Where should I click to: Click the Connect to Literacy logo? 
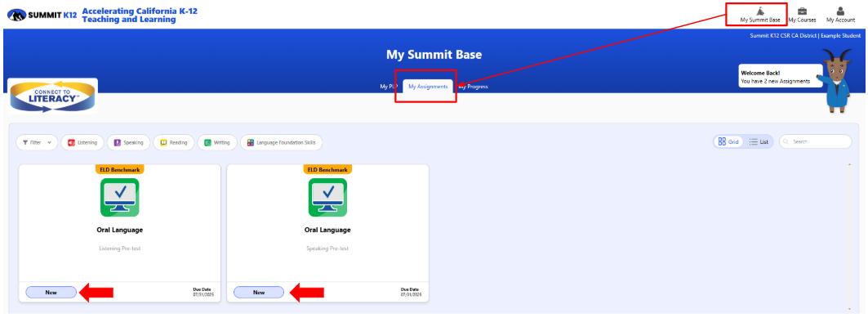point(53,96)
